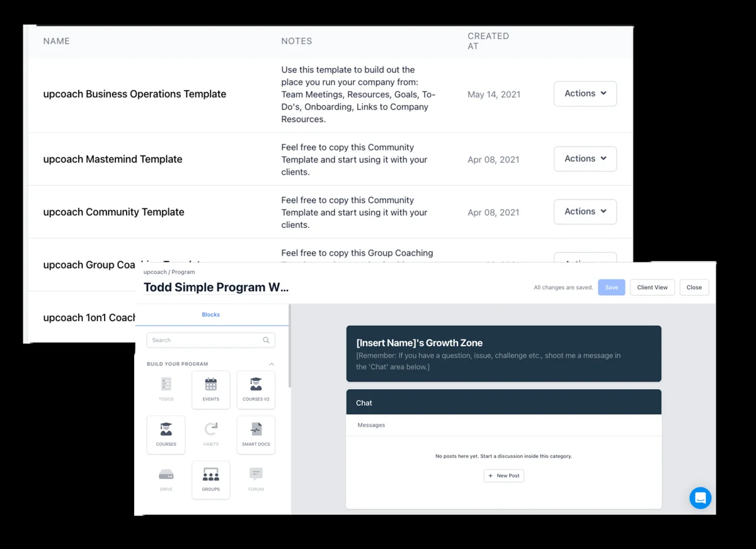Open the chat support bubble icon

tap(701, 498)
